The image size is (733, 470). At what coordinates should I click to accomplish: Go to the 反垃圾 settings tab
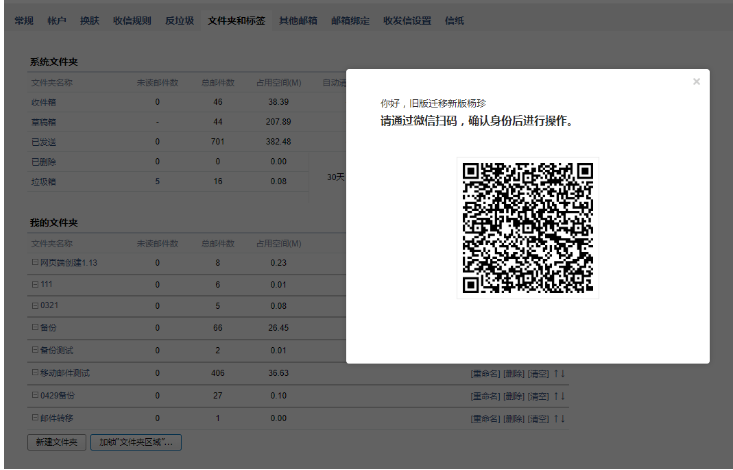pos(179,20)
